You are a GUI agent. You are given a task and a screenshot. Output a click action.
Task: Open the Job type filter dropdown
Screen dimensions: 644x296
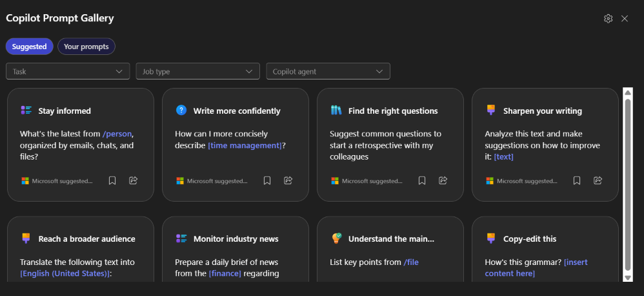point(198,71)
